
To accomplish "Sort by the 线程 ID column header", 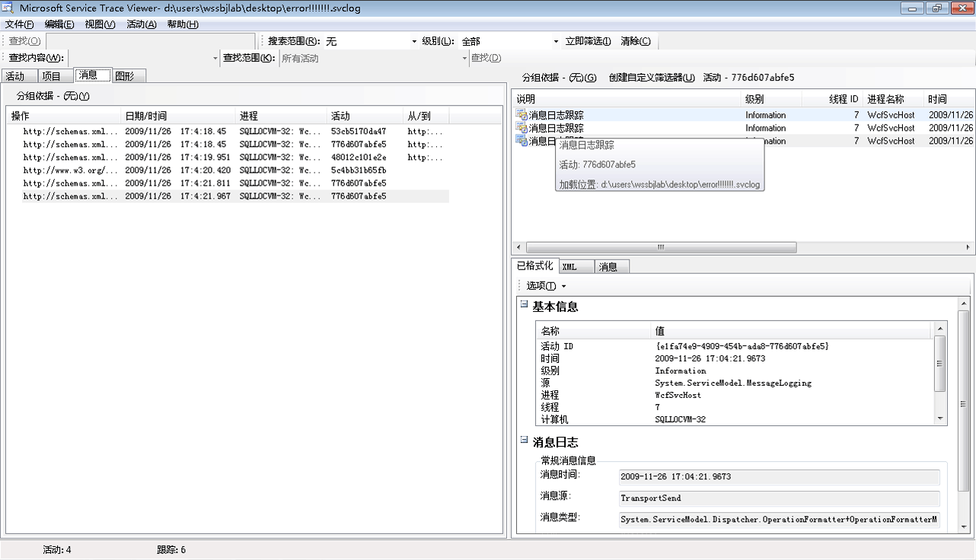I will tap(833, 99).
